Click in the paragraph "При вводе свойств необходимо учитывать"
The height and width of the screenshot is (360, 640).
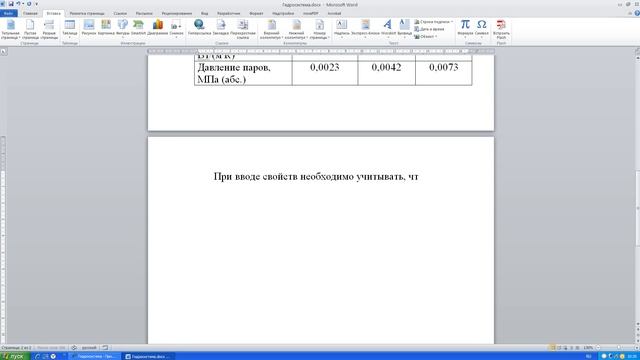[316, 176]
